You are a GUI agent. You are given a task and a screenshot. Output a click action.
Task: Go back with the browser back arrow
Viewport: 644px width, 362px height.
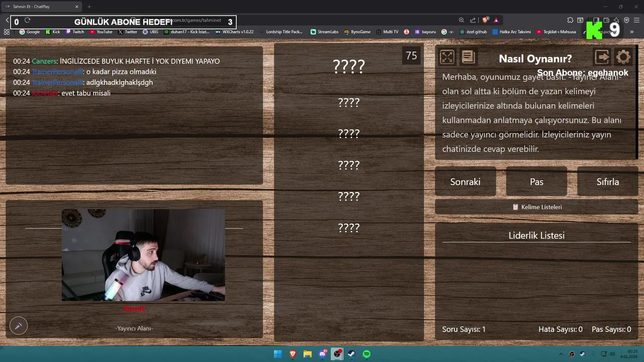click(7, 21)
